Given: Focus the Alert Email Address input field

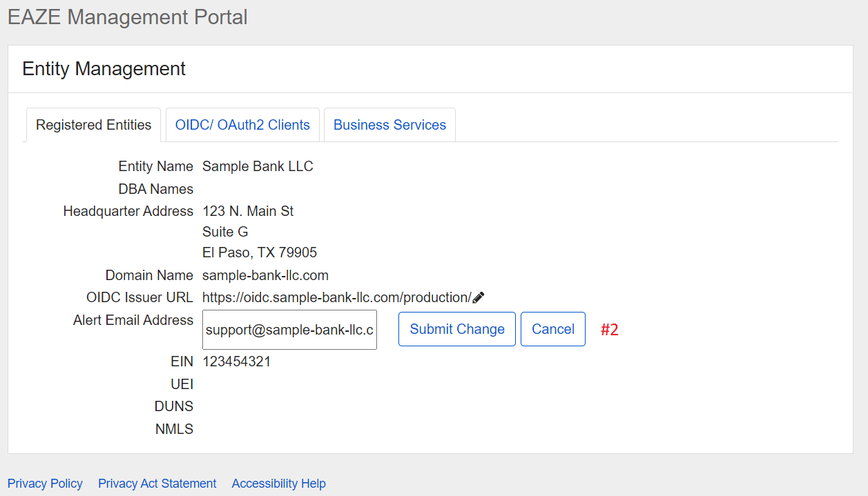Looking at the screenshot, I should pyautogui.click(x=289, y=330).
